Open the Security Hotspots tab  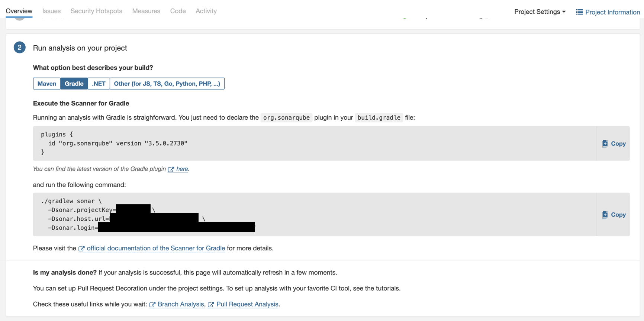[96, 11]
